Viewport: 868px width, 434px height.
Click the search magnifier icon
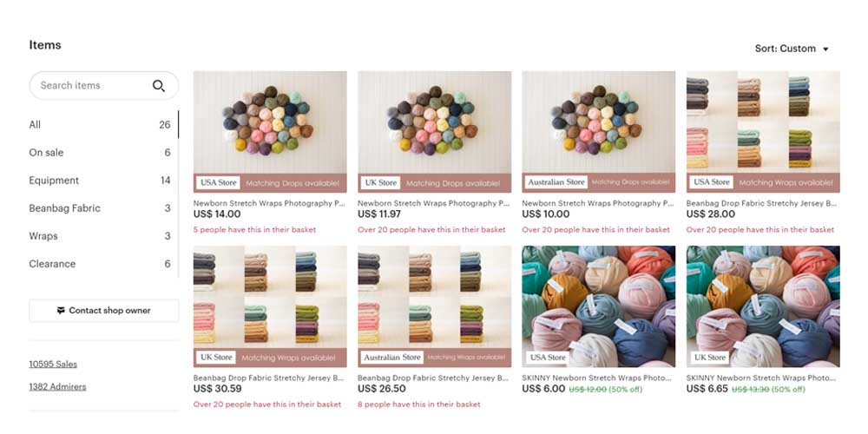pyautogui.click(x=159, y=86)
